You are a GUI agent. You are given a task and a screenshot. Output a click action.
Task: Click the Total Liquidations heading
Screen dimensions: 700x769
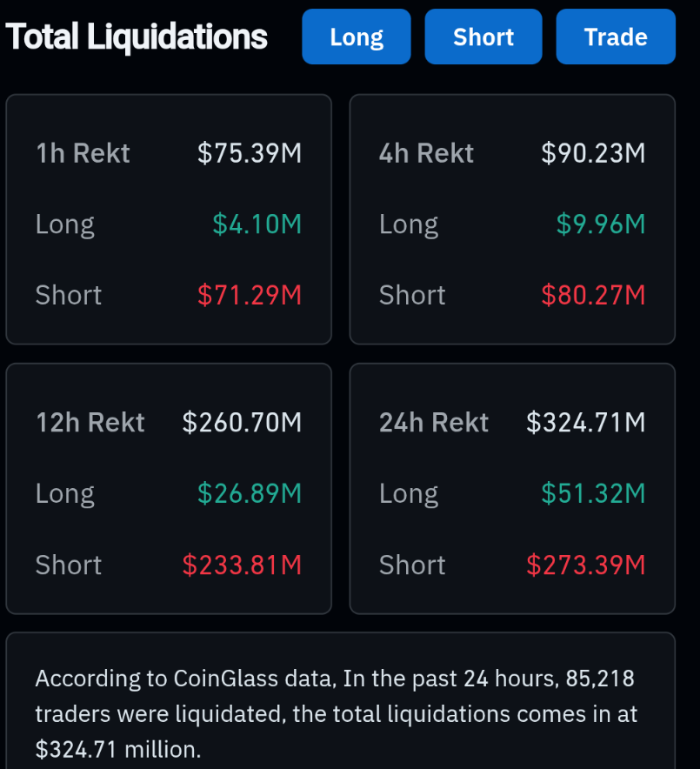click(x=137, y=37)
